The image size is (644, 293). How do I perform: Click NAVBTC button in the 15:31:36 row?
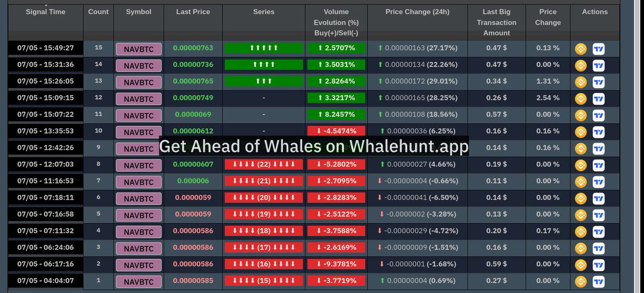[x=138, y=66]
